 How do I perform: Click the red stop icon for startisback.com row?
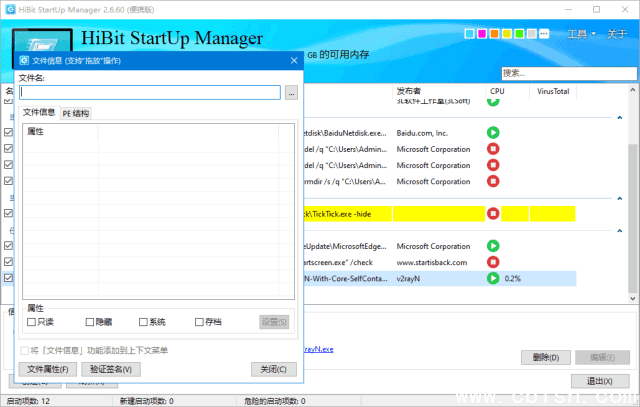(x=493, y=262)
